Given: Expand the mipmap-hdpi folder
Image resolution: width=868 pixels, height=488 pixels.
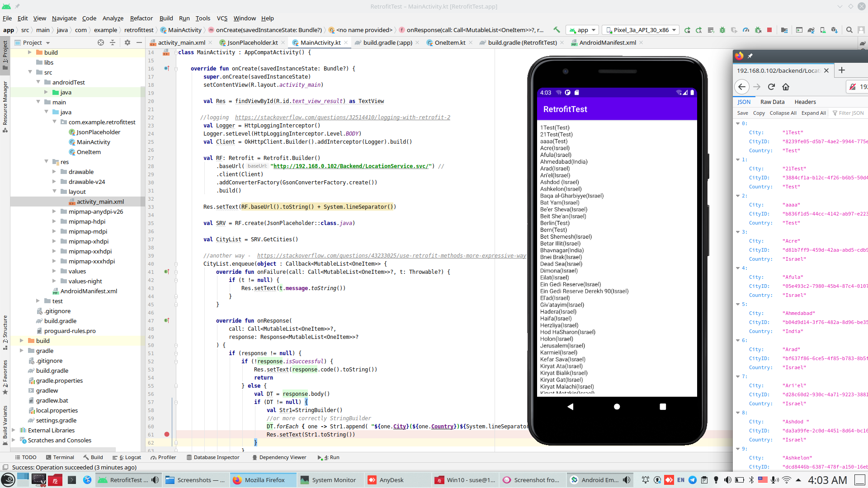Looking at the screenshot, I should 54,221.
